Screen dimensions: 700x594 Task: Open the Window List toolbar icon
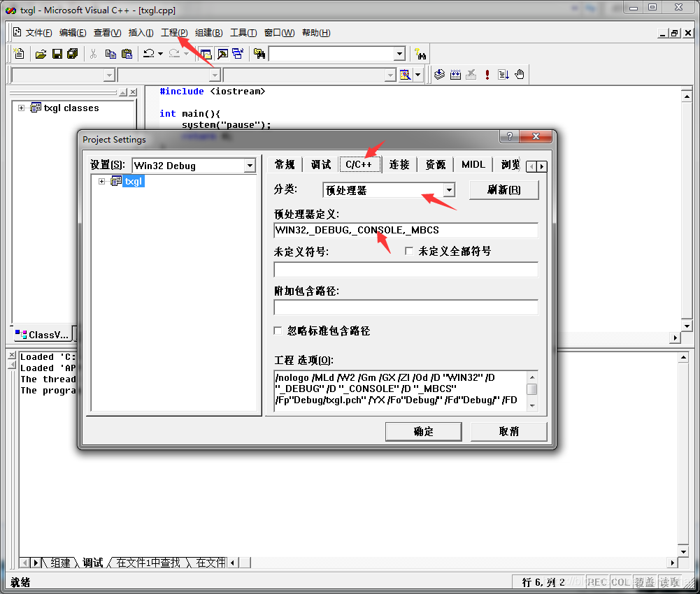click(238, 54)
